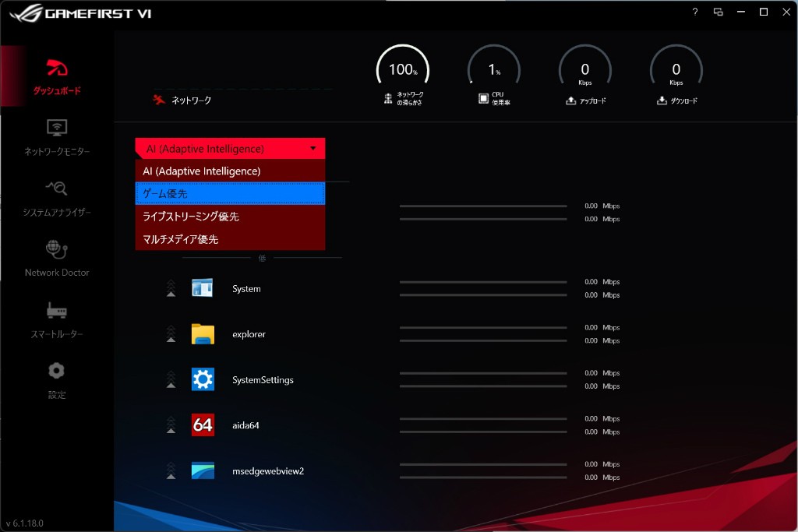Click the msedgewebview2 process name

pos(268,471)
